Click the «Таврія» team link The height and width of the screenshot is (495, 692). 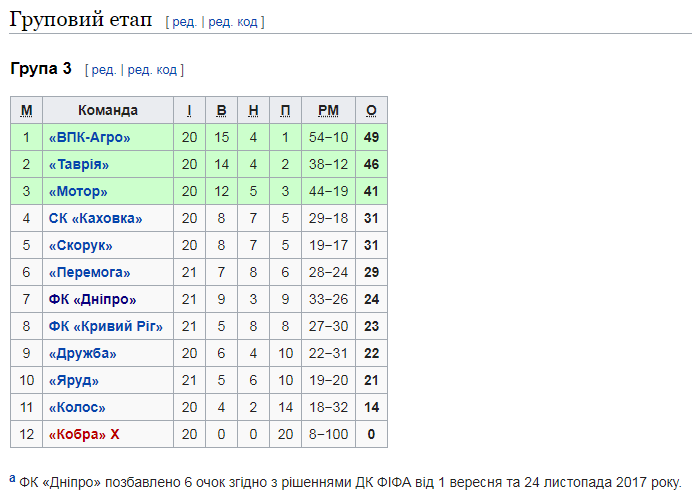pos(78,164)
